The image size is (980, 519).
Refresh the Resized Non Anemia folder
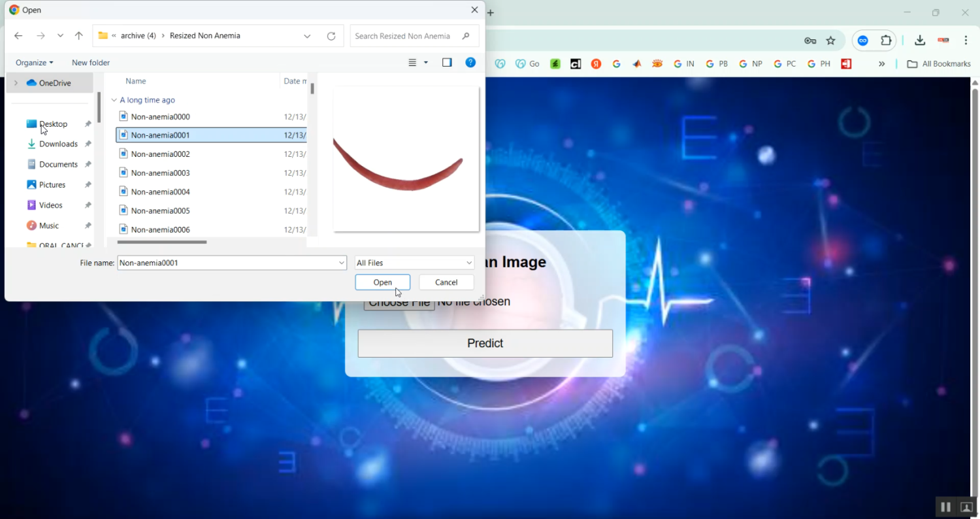coord(331,36)
